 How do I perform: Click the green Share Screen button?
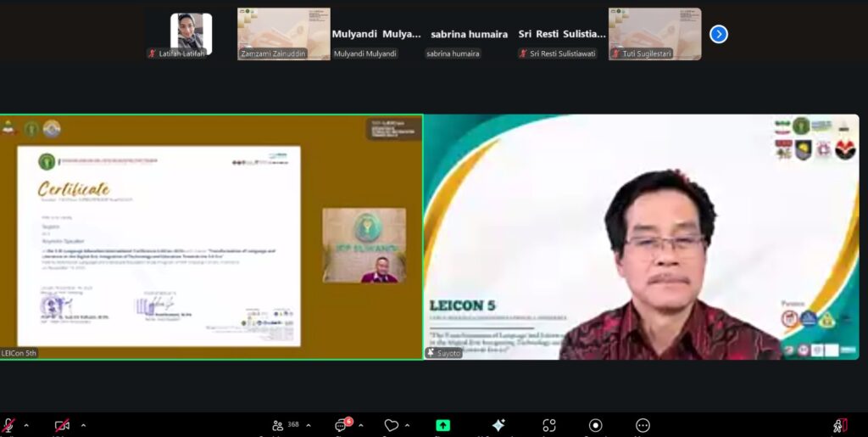442,425
